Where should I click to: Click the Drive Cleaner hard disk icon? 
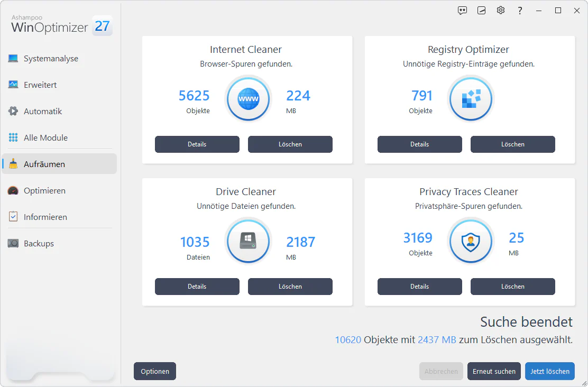[x=248, y=242]
